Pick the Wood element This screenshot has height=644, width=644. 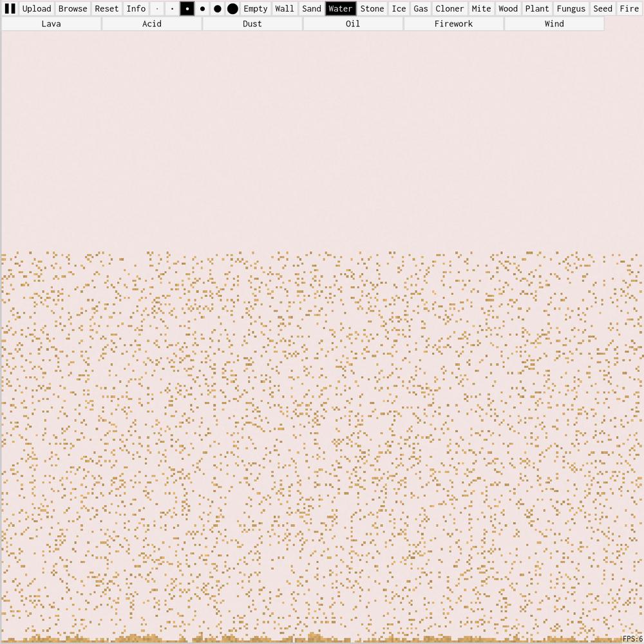(x=508, y=8)
